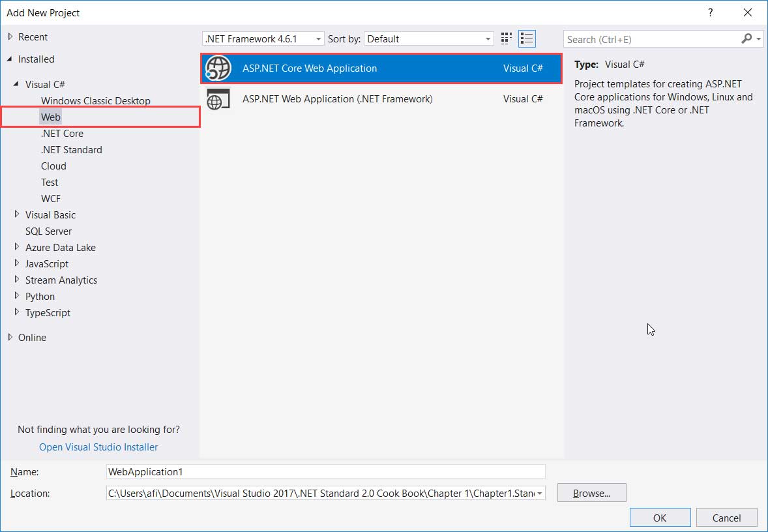
Task: Expand the Stream Analytics node
Action: click(x=17, y=279)
